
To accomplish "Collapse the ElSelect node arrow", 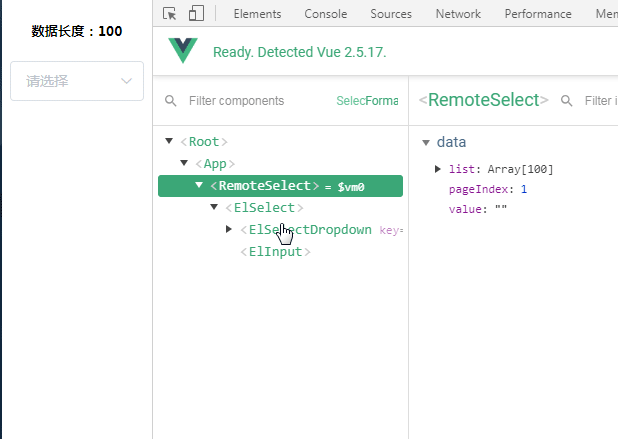I will 214,207.
